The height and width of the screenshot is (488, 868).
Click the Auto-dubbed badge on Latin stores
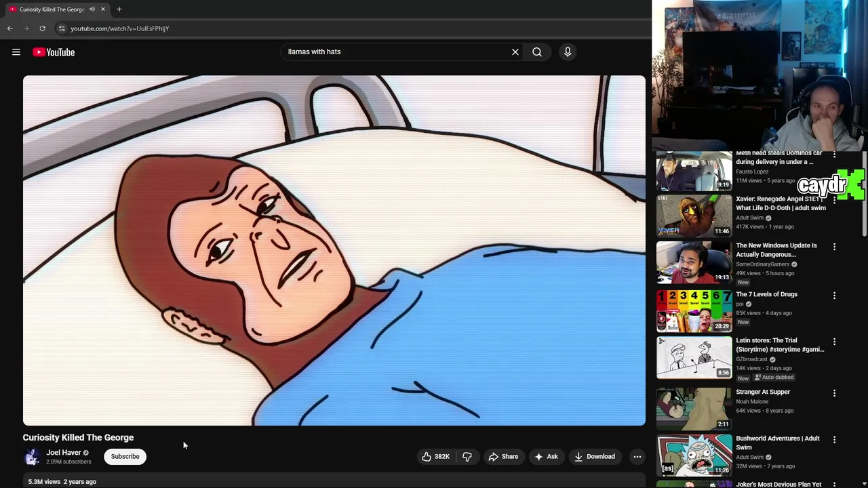[x=774, y=378]
